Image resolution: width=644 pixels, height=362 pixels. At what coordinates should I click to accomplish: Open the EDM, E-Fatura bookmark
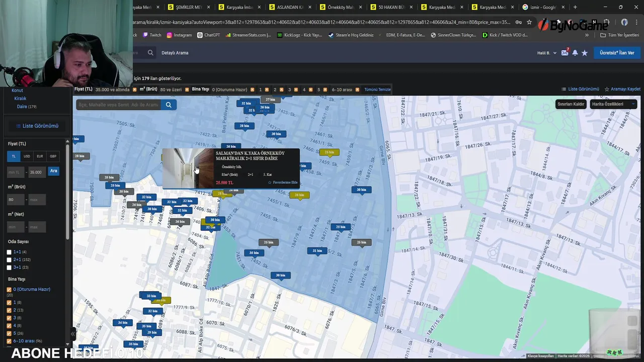pos(406,35)
